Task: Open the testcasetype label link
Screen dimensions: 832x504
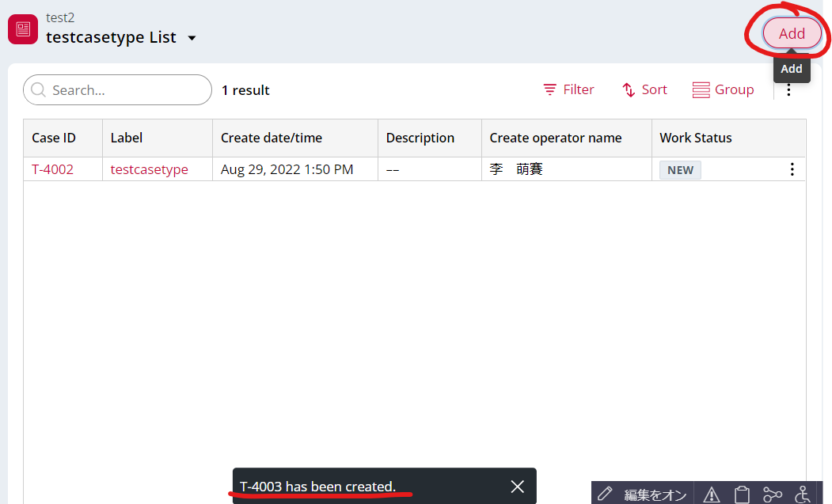Action: click(x=149, y=169)
